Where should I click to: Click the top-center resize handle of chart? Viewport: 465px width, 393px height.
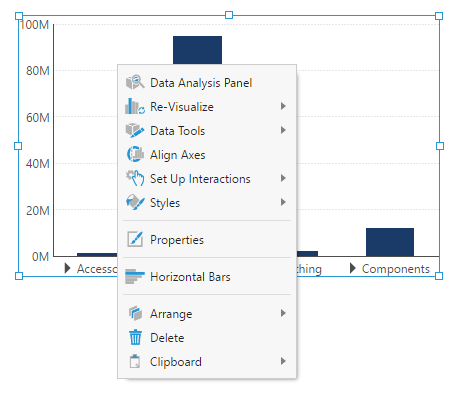click(229, 15)
